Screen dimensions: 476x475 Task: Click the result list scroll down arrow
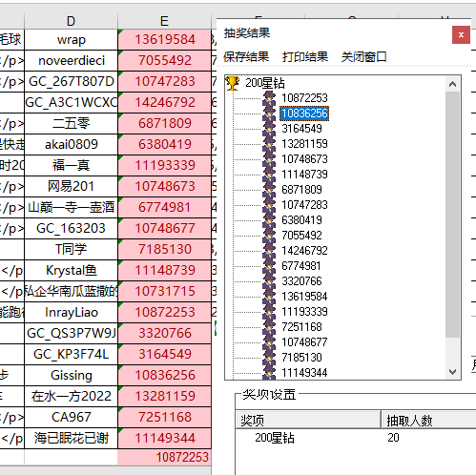(452, 371)
